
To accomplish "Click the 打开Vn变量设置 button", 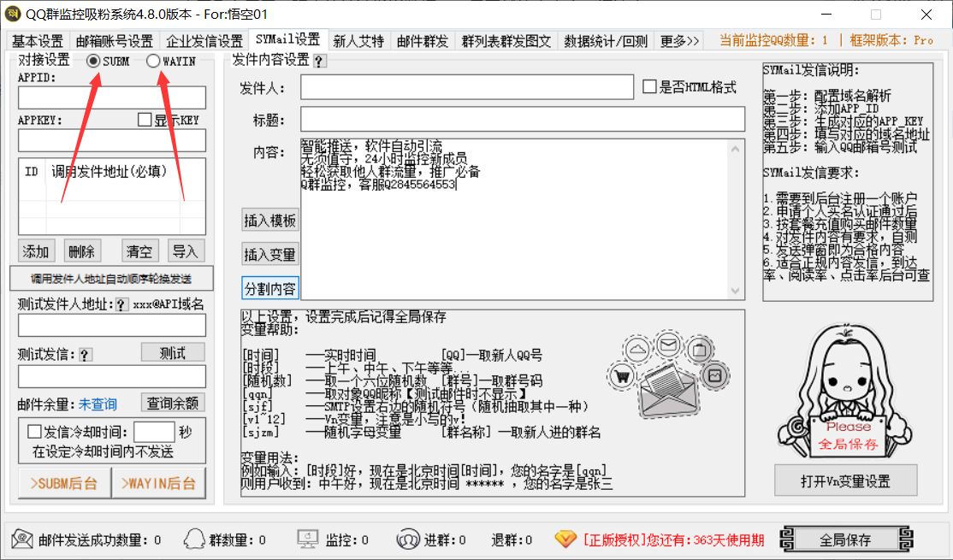I will 845,481.
